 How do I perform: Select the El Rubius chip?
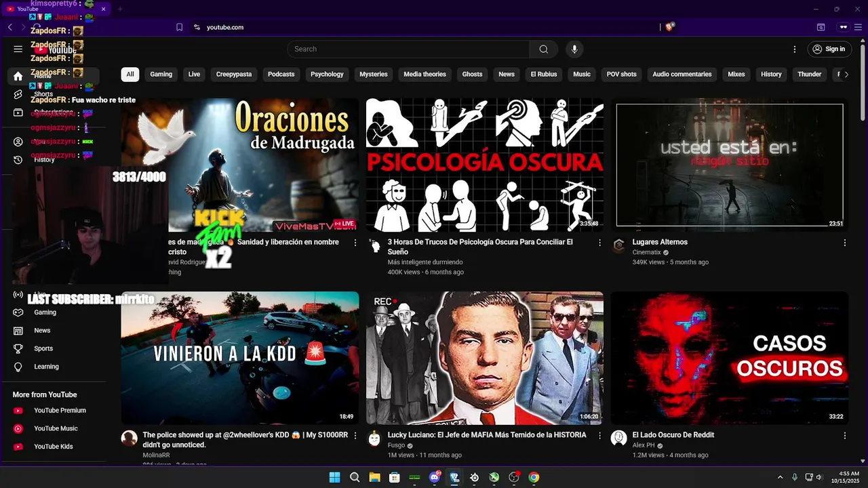[544, 75]
